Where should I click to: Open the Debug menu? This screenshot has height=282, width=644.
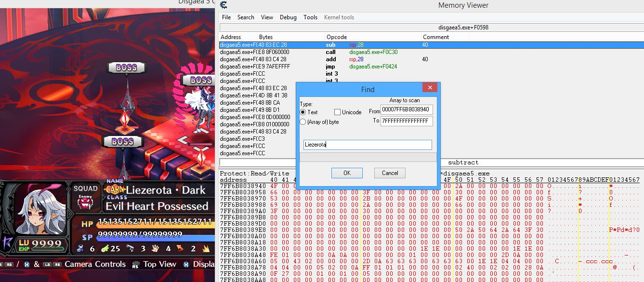(x=288, y=17)
